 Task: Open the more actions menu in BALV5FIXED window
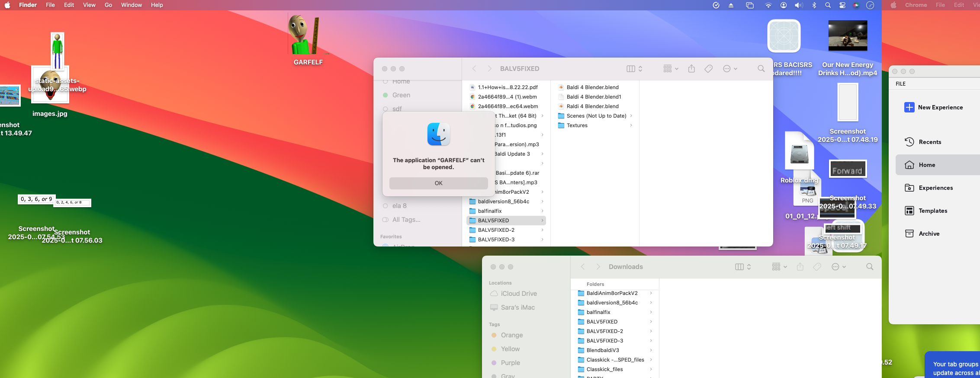point(730,69)
